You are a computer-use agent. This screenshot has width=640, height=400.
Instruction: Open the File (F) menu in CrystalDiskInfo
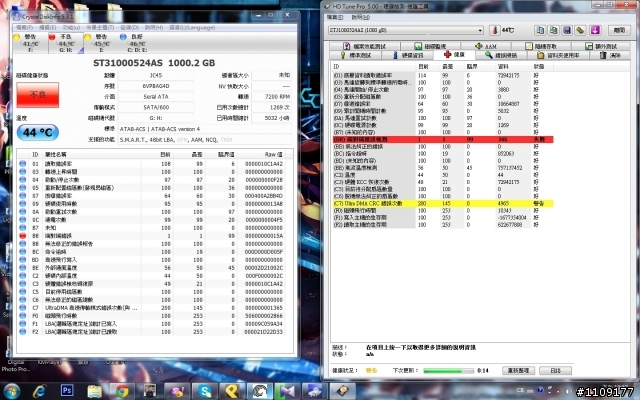coord(24,27)
